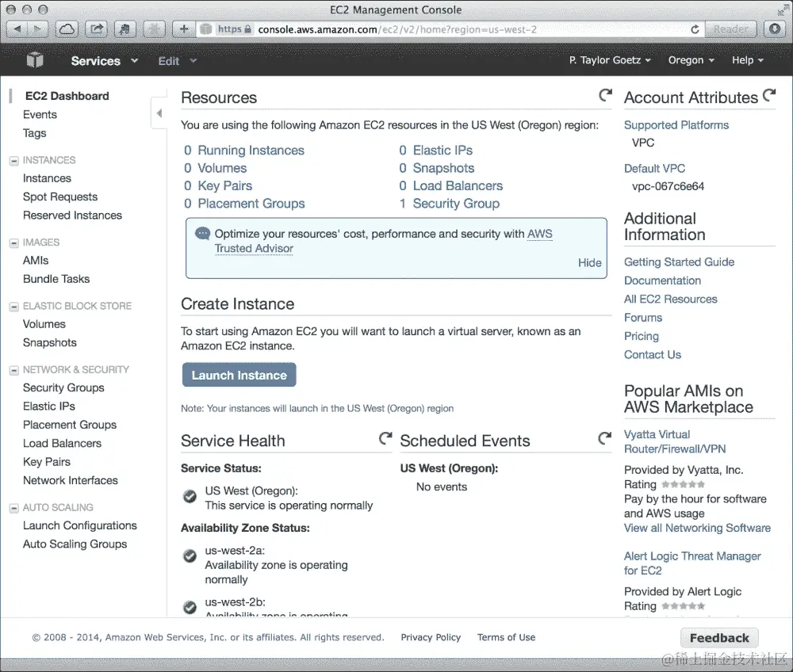Open Security Groups in the sidebar
Screen dimensions: 793x672
tap(63, 388)
